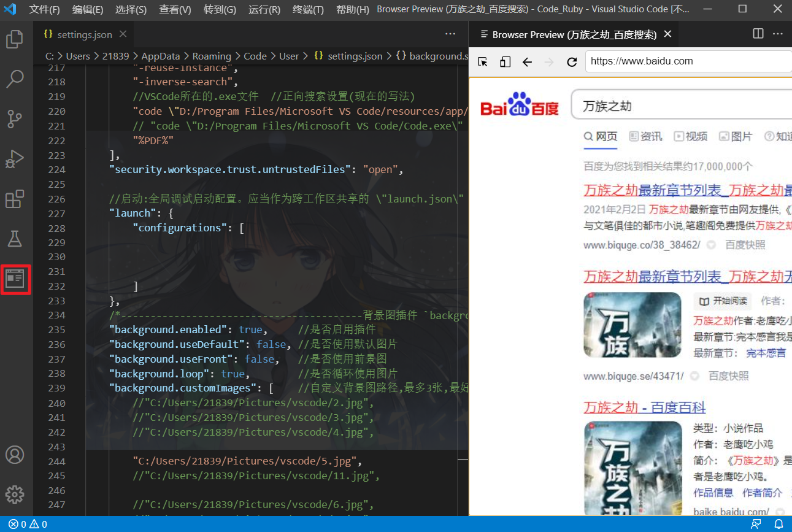Click the https://www.baidu.com address field
Viewport: 792px width, 532px height.
(688, 61)
